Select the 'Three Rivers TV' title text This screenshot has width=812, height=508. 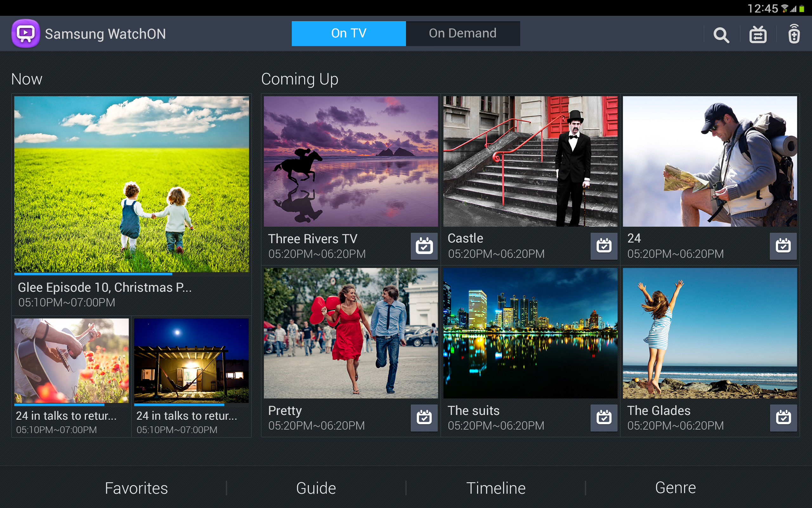click(313, 238)
